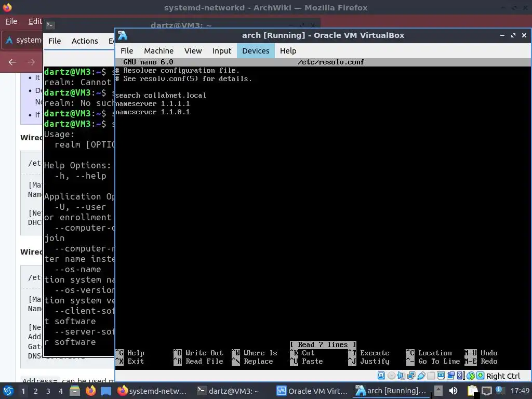Image resolution: width=532 pixels, height=399 pixels.
Task: Open the VirtualBox Devices menu
Action: coord(256,51)
